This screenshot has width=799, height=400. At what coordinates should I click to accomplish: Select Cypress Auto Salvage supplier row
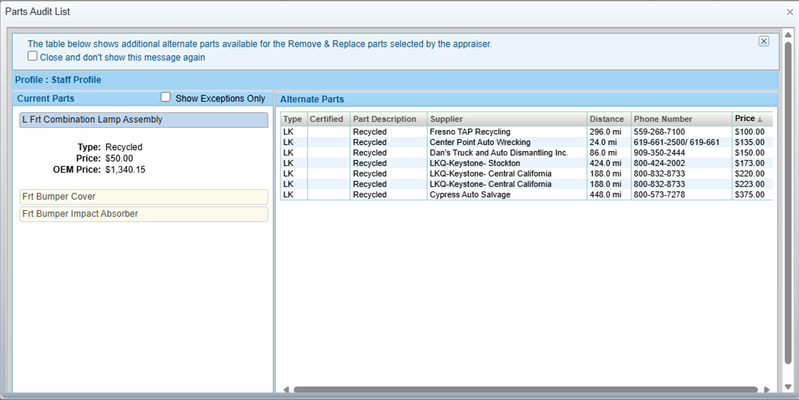[526, 195]
